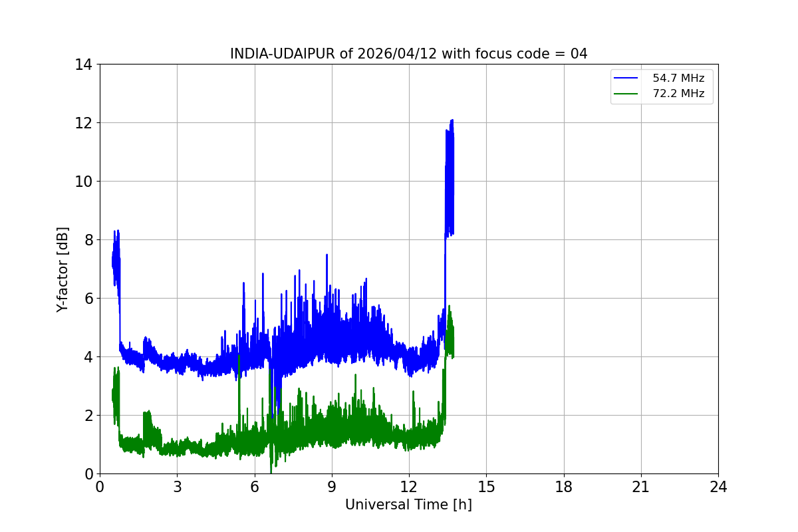Click y-axis tick label 4
Viewport: 798px width, 532px height.
88,357
